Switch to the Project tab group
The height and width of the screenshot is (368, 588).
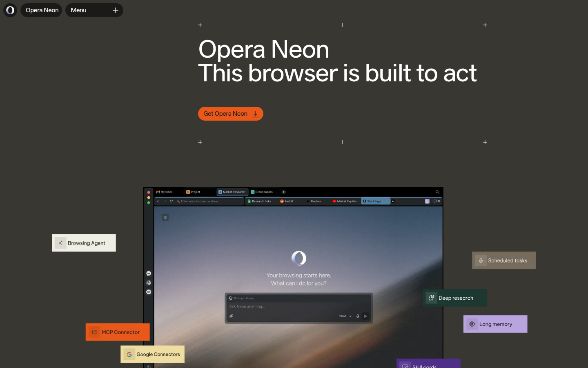point(194,192)
